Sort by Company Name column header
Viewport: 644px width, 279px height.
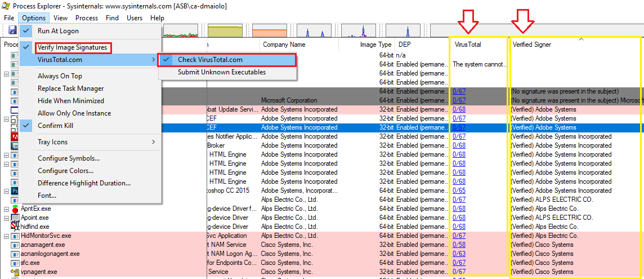[299, 45]
